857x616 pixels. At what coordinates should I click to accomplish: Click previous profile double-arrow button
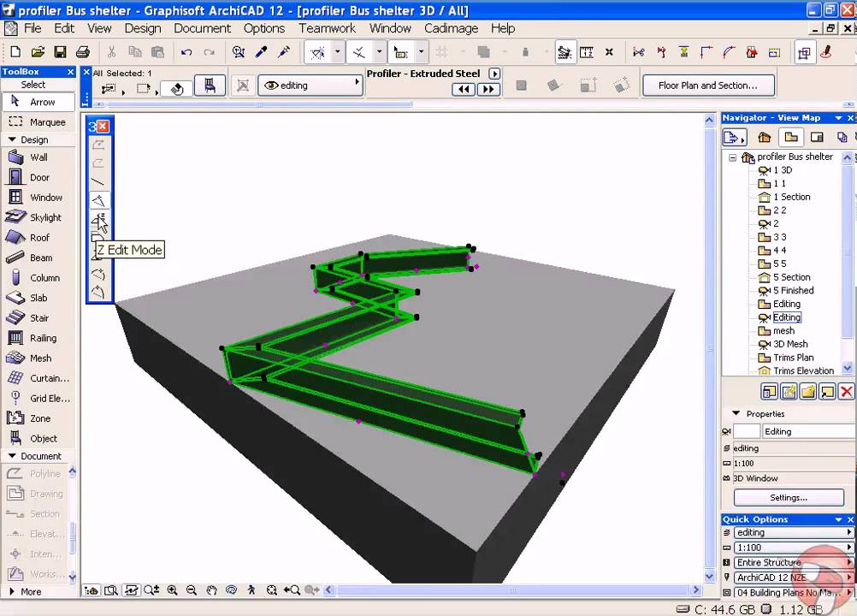[464, 89]
